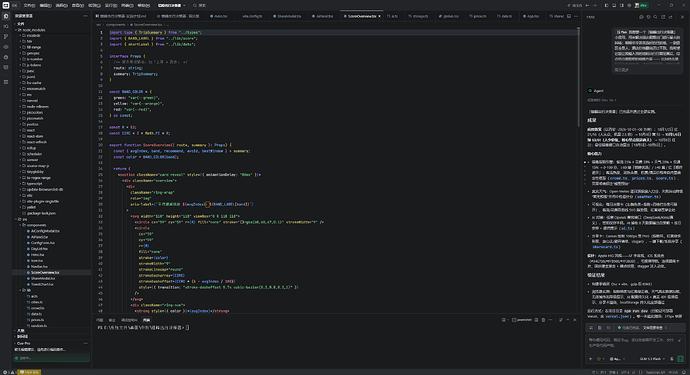This screenshot has height=375, width=690.
Task: Open the project name dropdown in title bar
Action: [171, 5]
